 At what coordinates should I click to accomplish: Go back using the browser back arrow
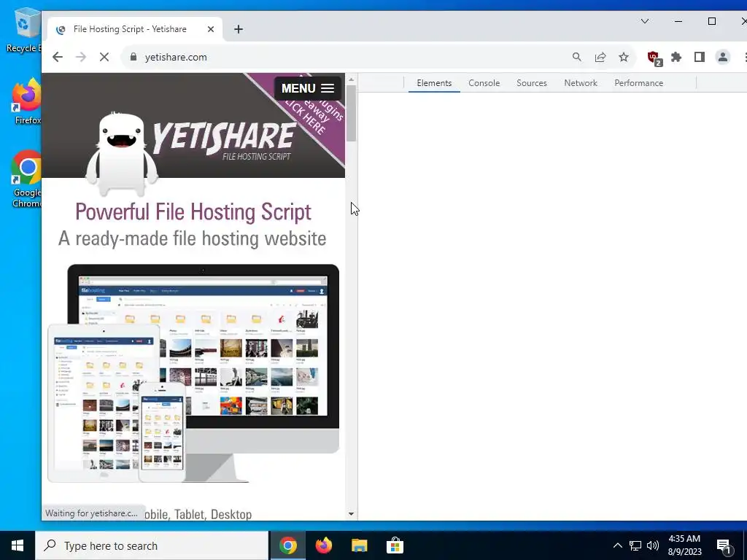(58, 57)
